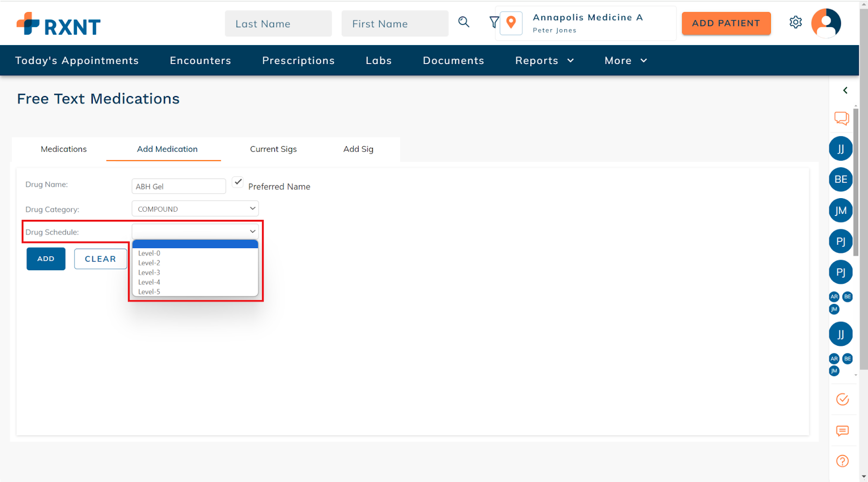Viewport: 868px width, 482px height.
Task: Click the search magnifier icon
Action: pos(464,22)
